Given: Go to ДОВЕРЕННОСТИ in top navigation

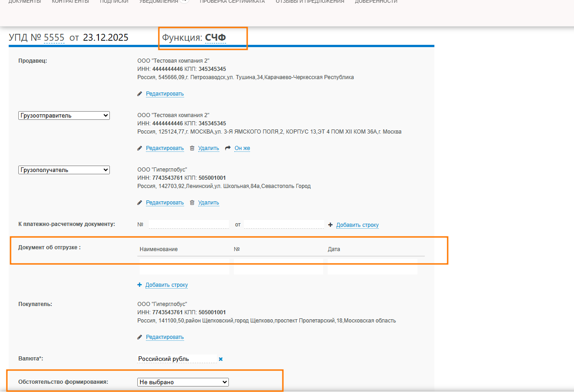Looking at the screenshot, I should [x=376, y=2].
